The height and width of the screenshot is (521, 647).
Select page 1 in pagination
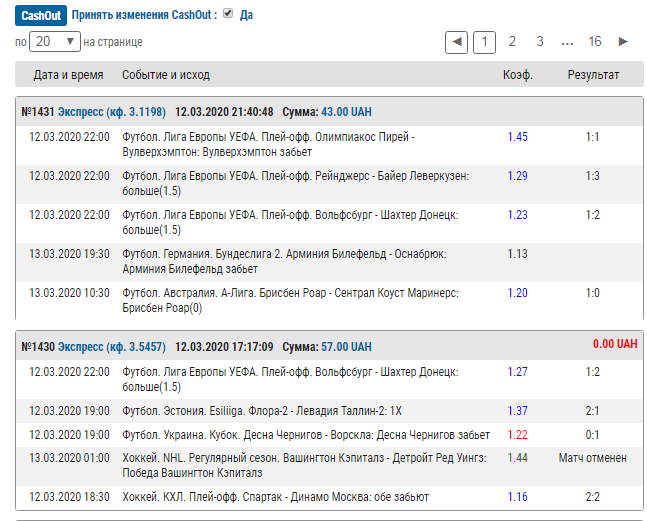484,42
